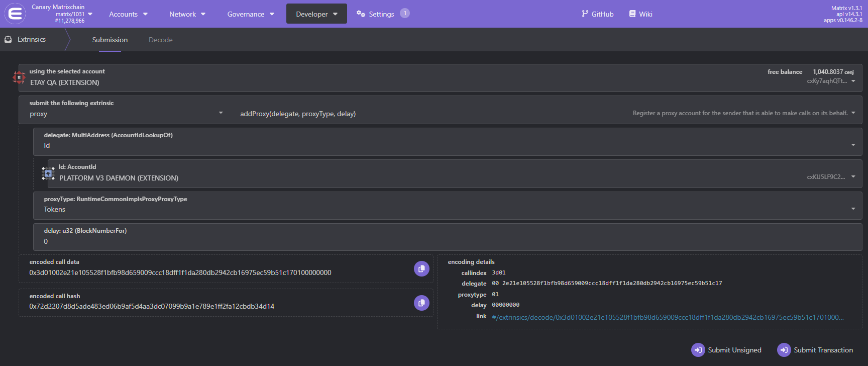Open the Developer menu
This screenshot has width=868, height=366.
coord(316,14)
